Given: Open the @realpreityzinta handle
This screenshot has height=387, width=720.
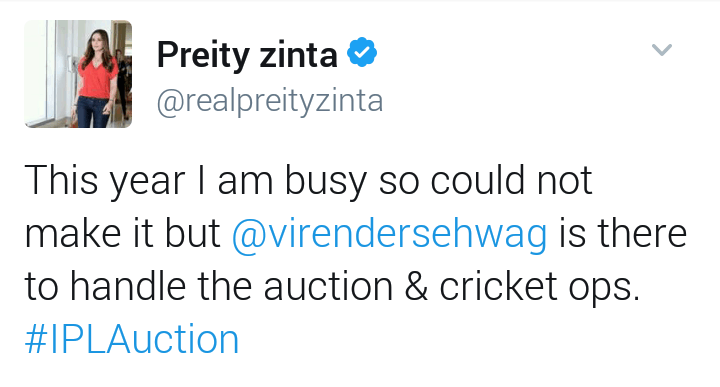Looking at the screenshot, I should [x=270, y=101].
